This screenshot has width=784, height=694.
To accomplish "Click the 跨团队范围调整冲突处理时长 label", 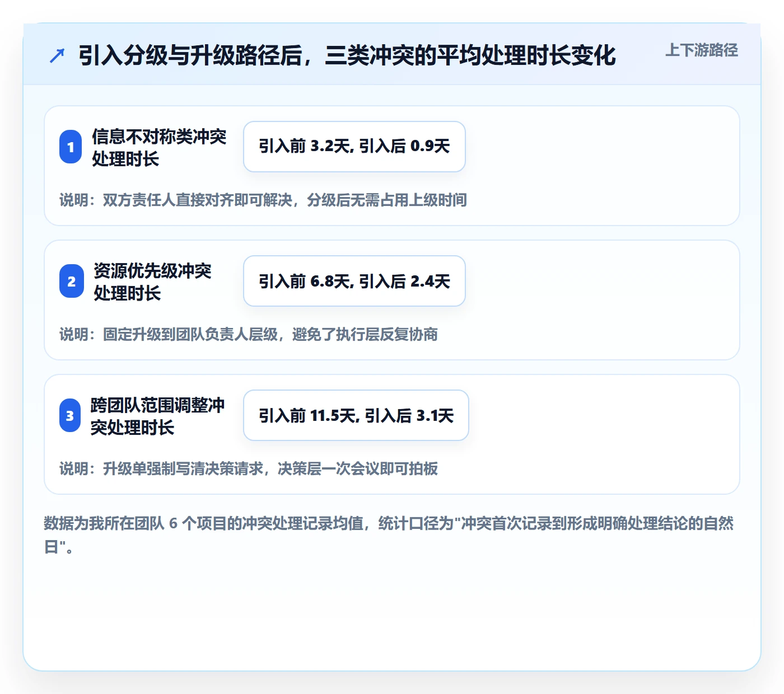I will click(157, 416).
